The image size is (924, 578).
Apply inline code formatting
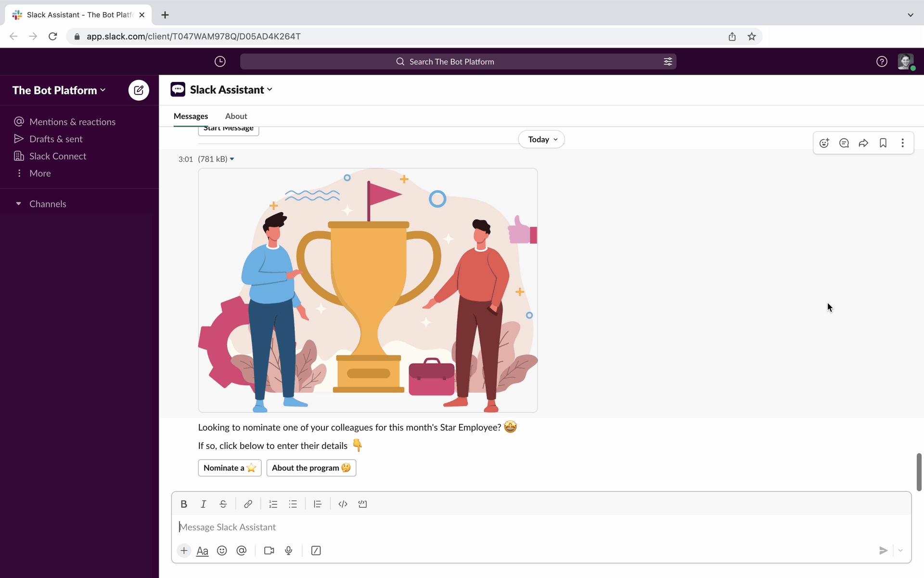pyautogui.click(x=343, y=504)
